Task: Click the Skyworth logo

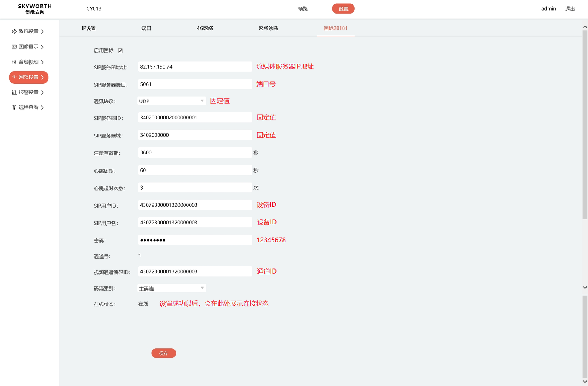Action: tap(35, 9)
